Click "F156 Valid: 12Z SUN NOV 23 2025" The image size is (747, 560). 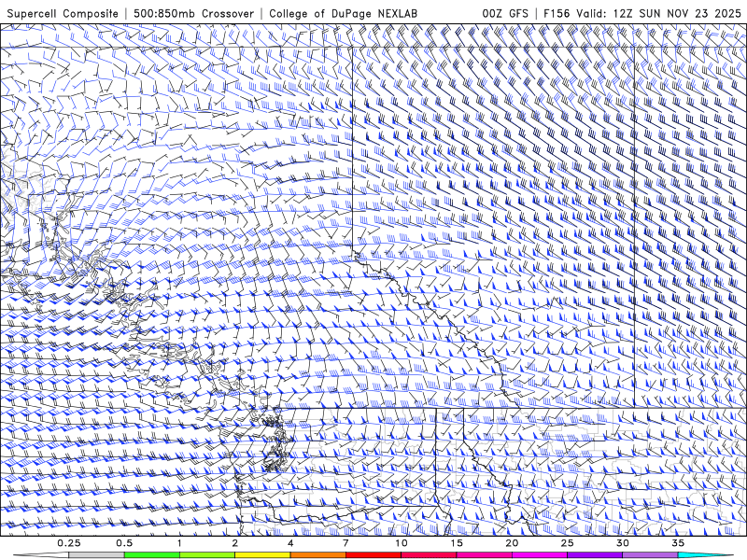pos(641,13)
